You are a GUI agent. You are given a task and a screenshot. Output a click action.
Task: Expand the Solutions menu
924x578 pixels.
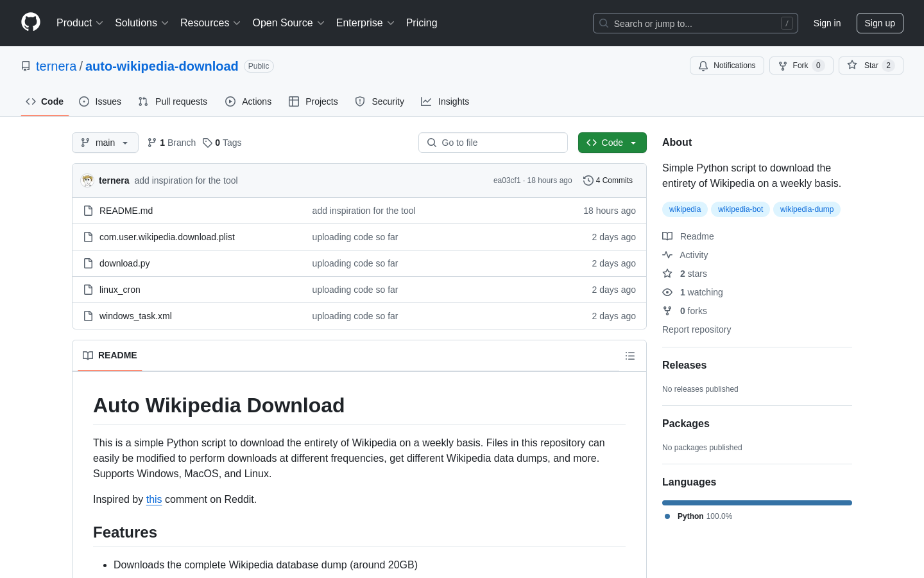142,23
